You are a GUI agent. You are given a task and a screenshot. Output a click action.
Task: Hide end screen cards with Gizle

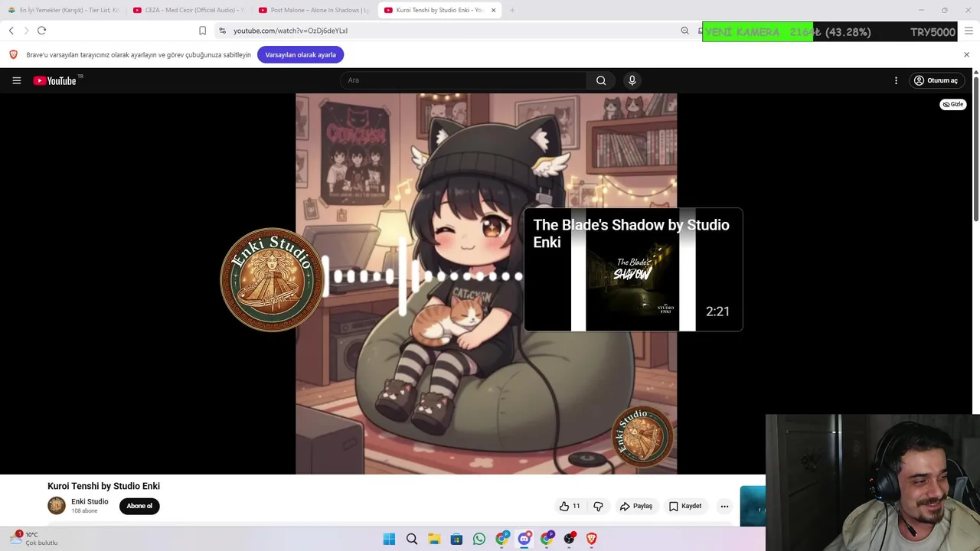[x=953, y=104]
